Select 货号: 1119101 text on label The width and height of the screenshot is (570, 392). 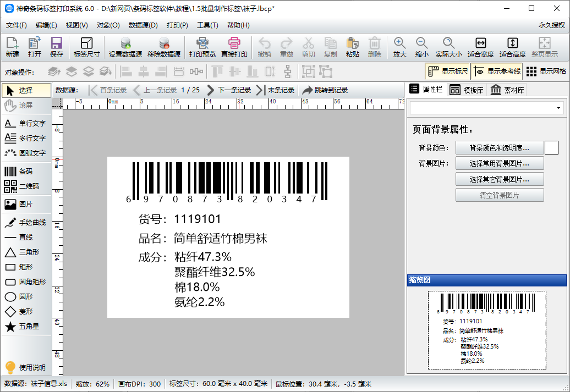tap(179, 219)
